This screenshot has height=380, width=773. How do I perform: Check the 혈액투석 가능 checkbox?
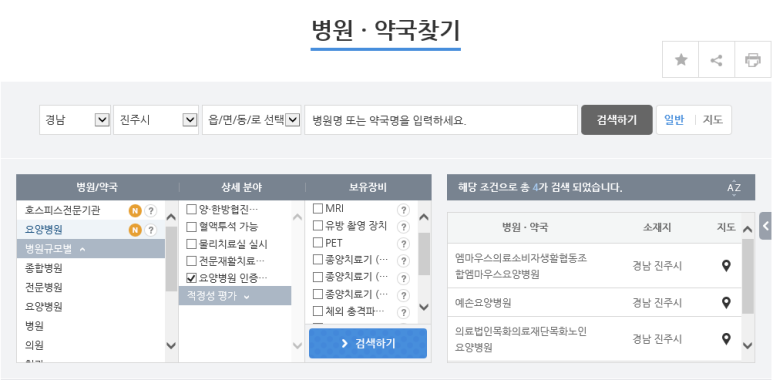191,227
